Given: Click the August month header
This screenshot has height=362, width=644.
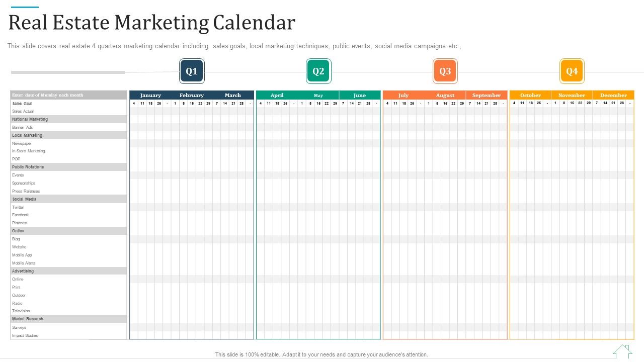Looking at the screenshot, I should click(445, 95).
